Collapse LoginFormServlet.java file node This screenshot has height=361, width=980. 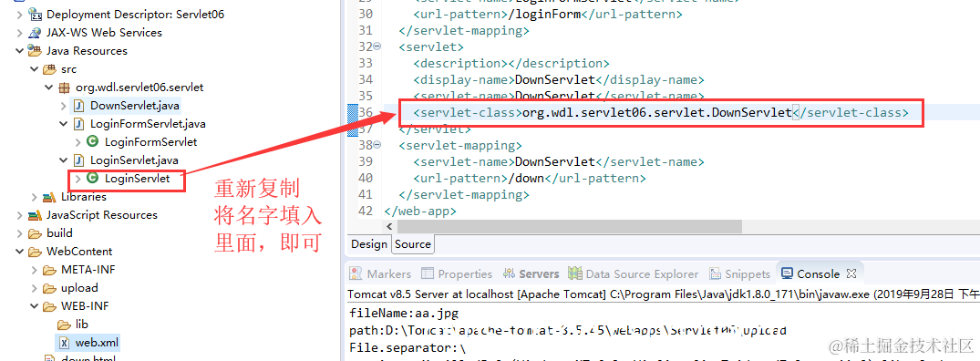63,124
